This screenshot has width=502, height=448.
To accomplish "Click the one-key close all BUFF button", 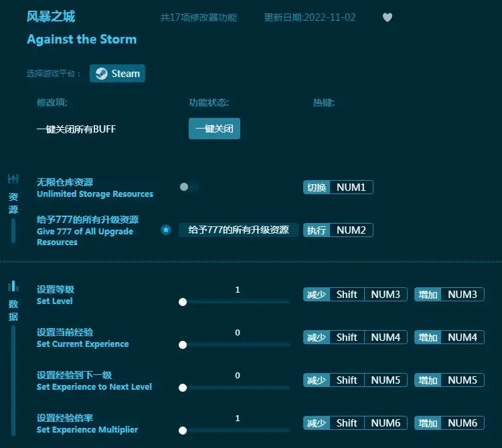I will (x=214, y=129).
